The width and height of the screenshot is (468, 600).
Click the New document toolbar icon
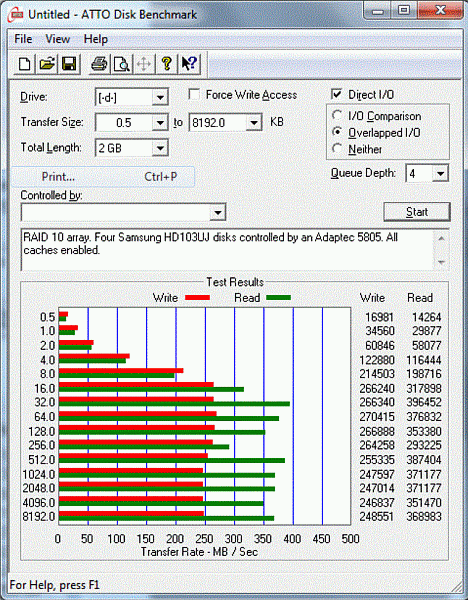(x=24, y=64)
